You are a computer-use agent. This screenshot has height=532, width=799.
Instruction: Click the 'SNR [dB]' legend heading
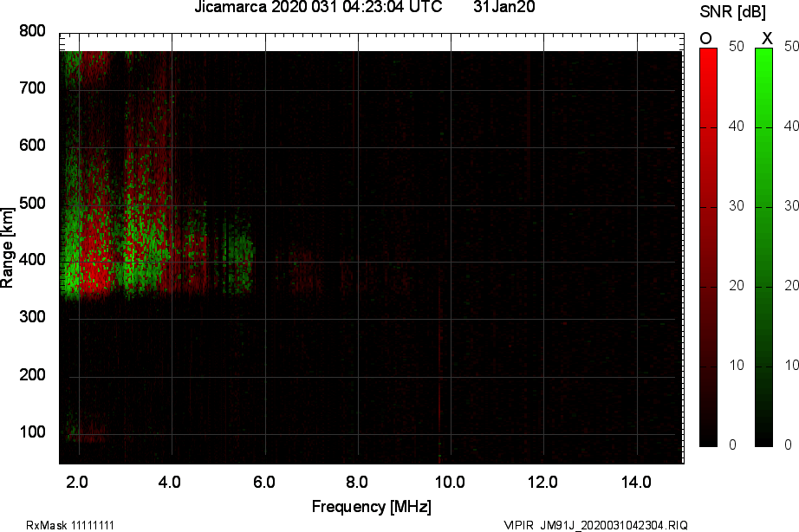tap(733, 12)
